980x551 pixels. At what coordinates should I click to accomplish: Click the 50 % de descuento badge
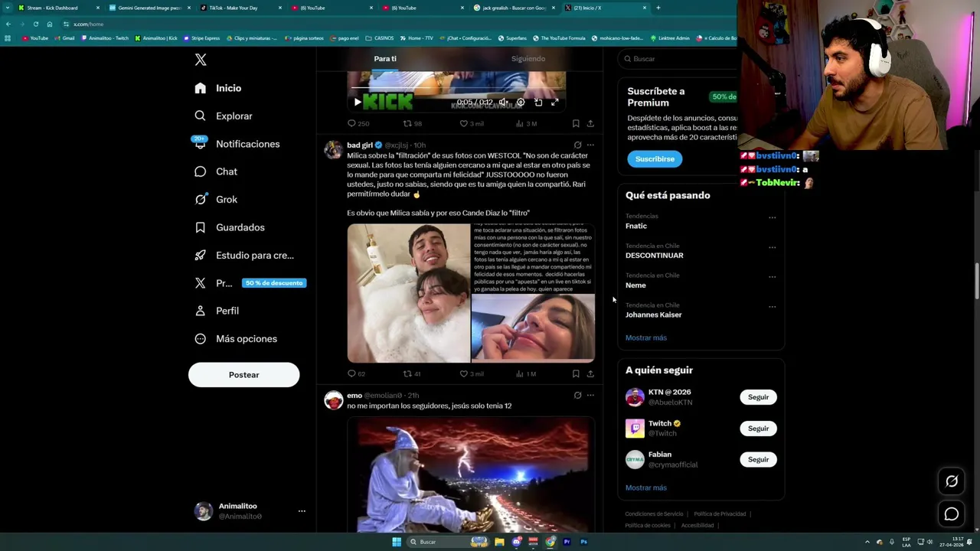[x=274, y=283]
